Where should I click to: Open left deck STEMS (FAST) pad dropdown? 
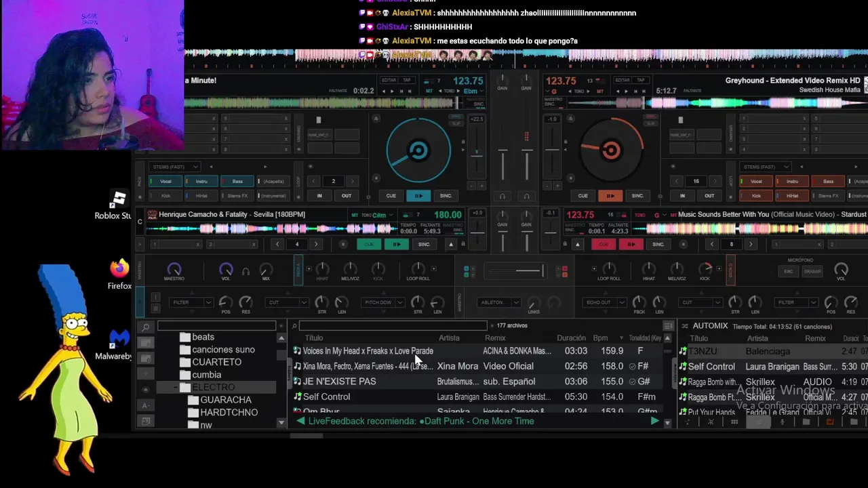(x=174, y=167)
